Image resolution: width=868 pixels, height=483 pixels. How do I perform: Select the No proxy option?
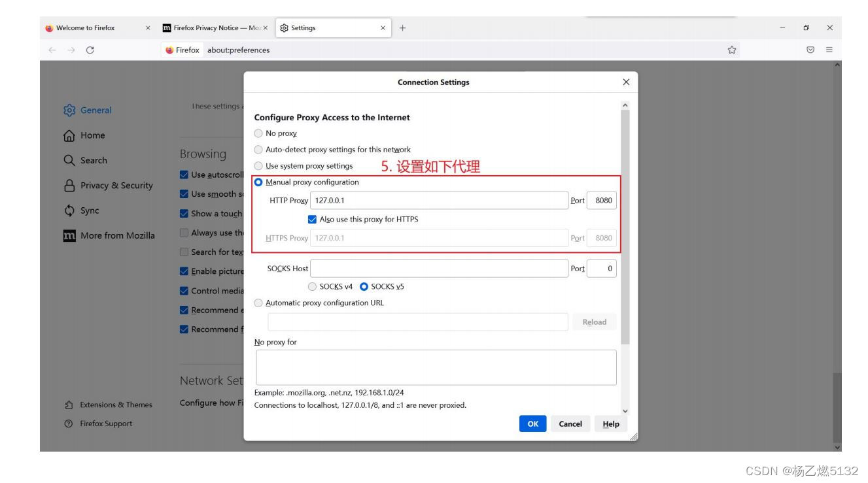click(258, 133)
